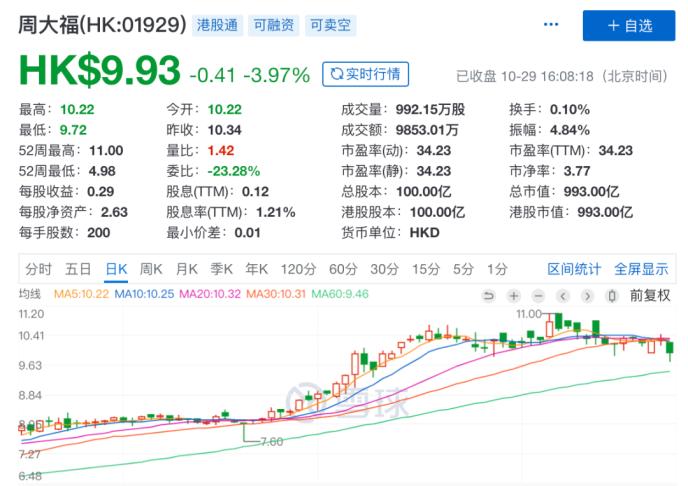
Task: Click the MA10:10.25 indicator label
Action: coord(144,294)
